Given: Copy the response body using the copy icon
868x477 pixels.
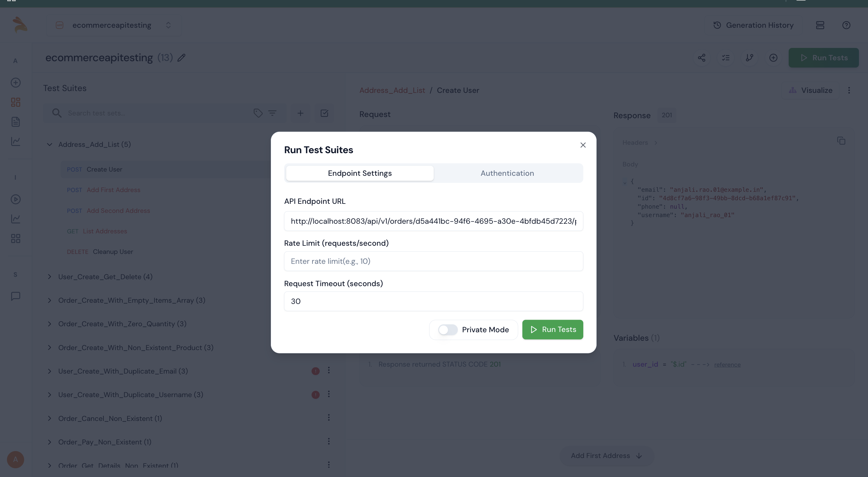Looking at the screenshot, I should pyautogui.click(x=841, y=141).
